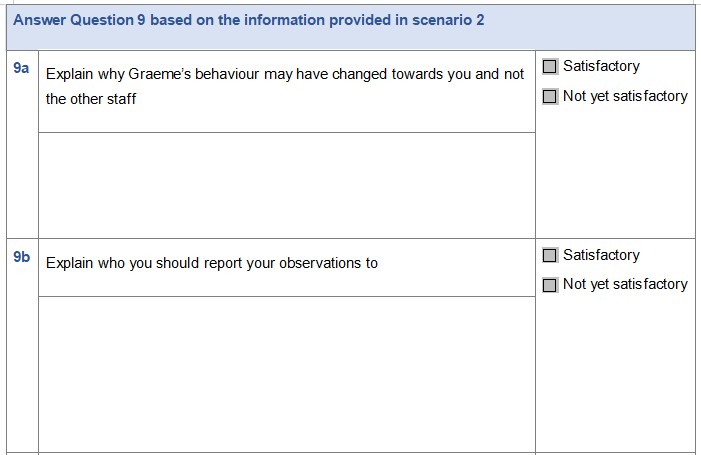This screenshot has height=455, width=701.
Task: Click 'scenario 2' in the header text
Action: [x=448, y=20]
